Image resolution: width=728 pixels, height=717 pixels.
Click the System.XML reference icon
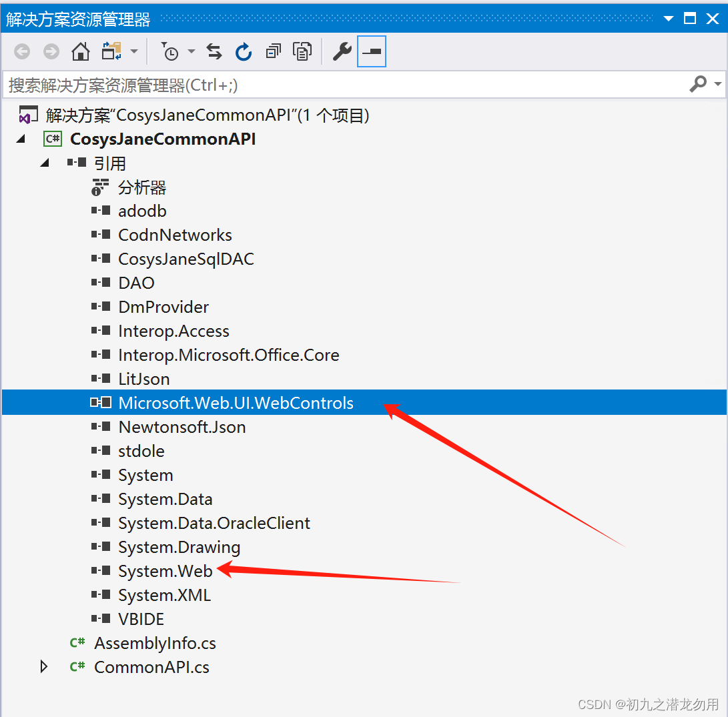(101, 594)
